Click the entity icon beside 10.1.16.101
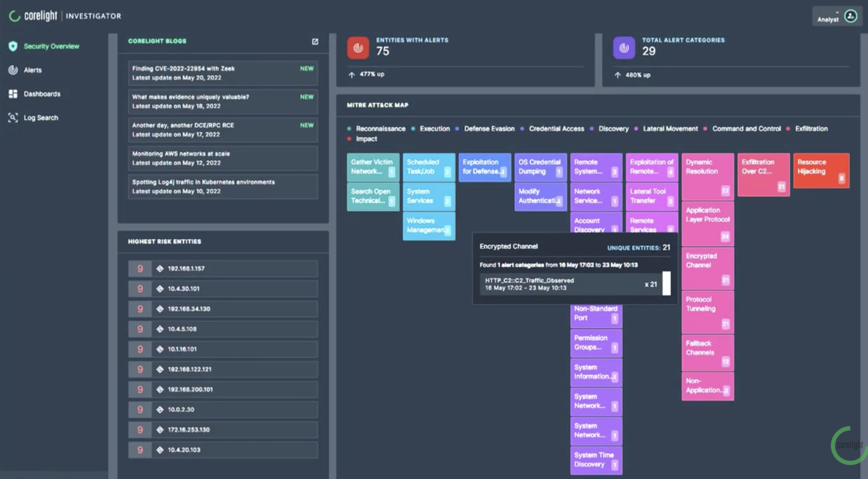The width and height of the screenshot is (868, 479). click(160, 349)
